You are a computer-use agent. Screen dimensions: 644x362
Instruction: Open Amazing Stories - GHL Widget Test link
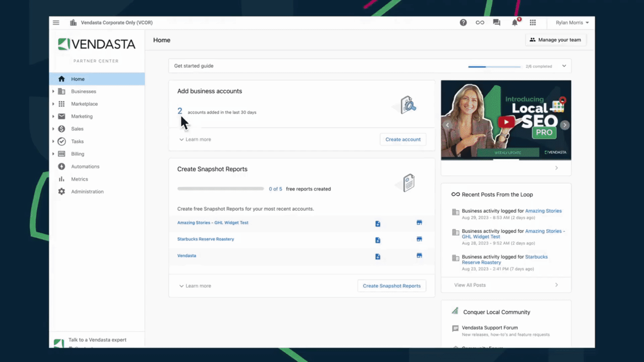(x=212, y=222)
